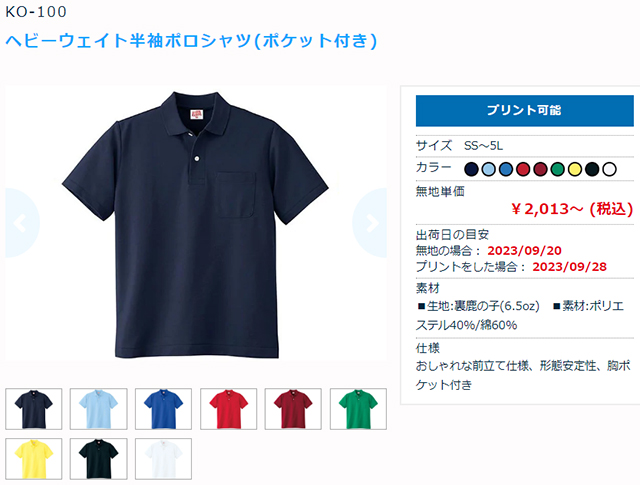Click the プリント可能 blue button
Image resolution: width=640 pixels, height=485 pixels.
(x=524, y=111)
